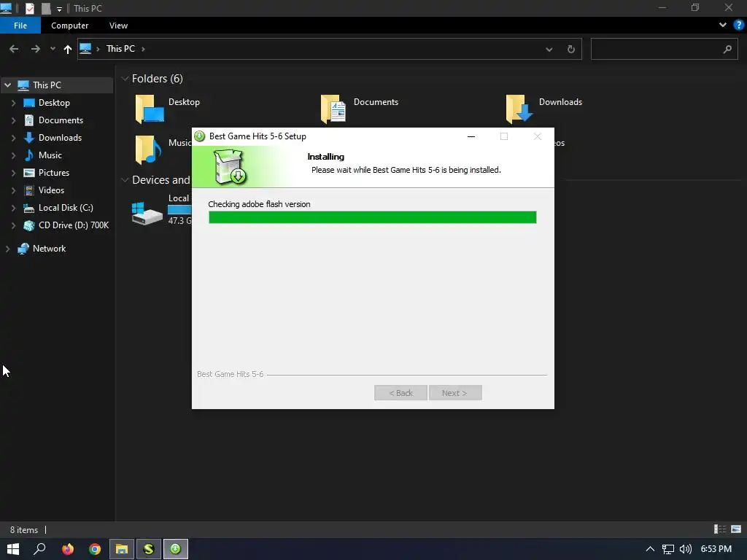Open the recent locations dropdown arrow

pyautogui.click(x=53, y=49)
